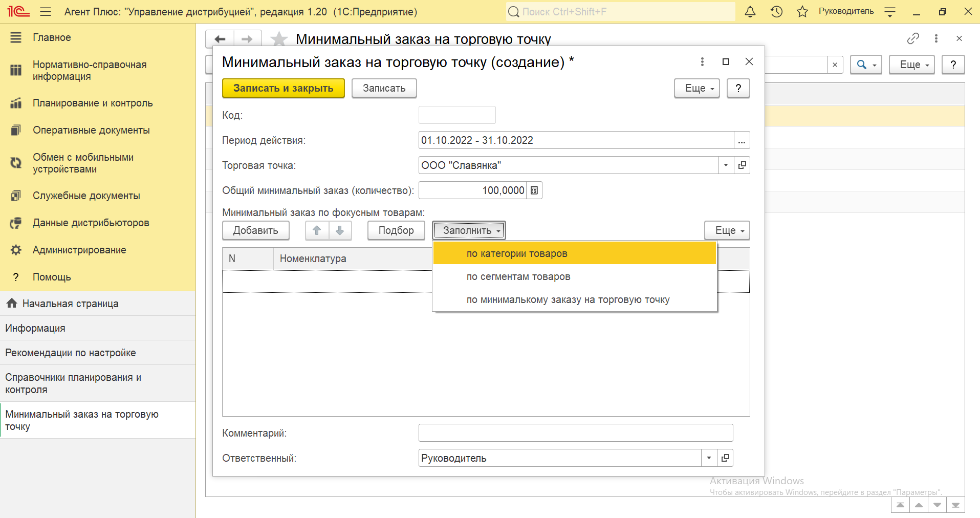Select 'по категории товаров' menu item
The image size is (980, 518).
pyautogui.click(x=517, y=253)
